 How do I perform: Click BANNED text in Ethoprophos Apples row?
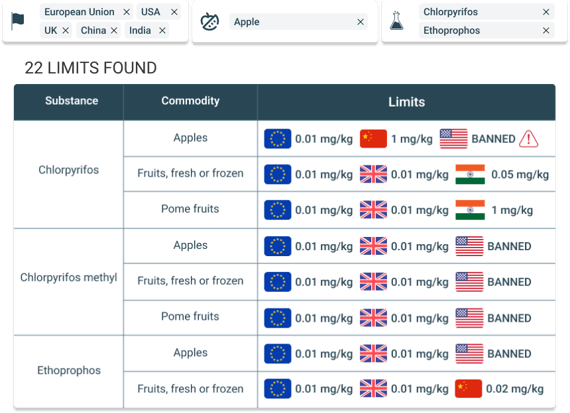[x=509, y=354]
